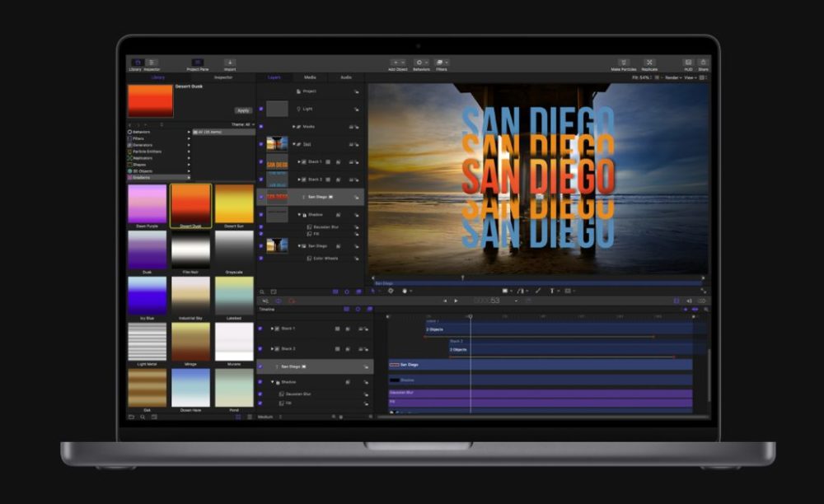Open the Library pane from the toolbar
Screen dimensions: 824x504
[138, 63]
